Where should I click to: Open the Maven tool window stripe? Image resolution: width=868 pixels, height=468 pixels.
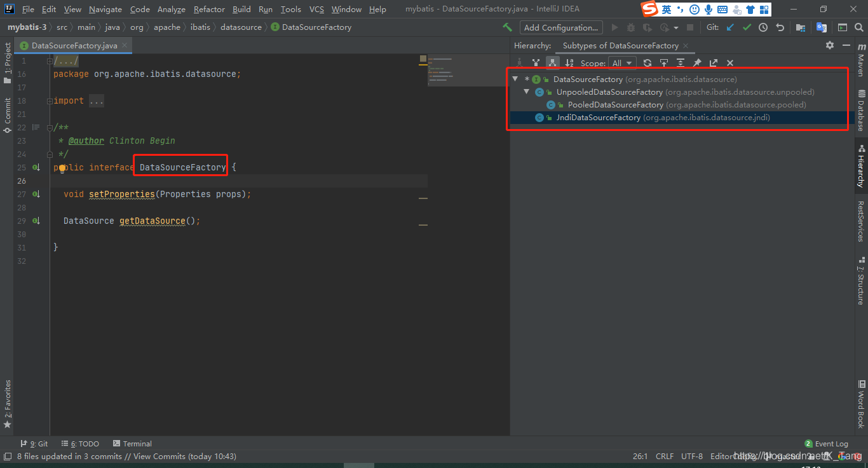[x=861, y=60]
